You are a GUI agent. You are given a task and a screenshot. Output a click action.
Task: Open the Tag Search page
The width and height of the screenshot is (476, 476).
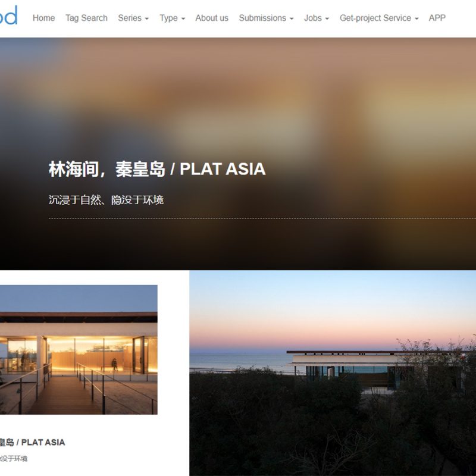click(86, 18)
